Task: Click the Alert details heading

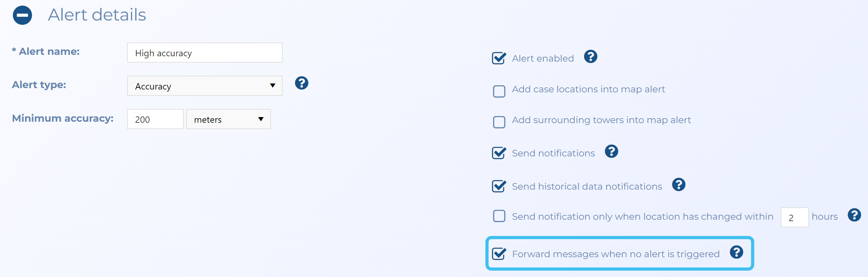Action: pyautogui.click(x=97, y=15)
